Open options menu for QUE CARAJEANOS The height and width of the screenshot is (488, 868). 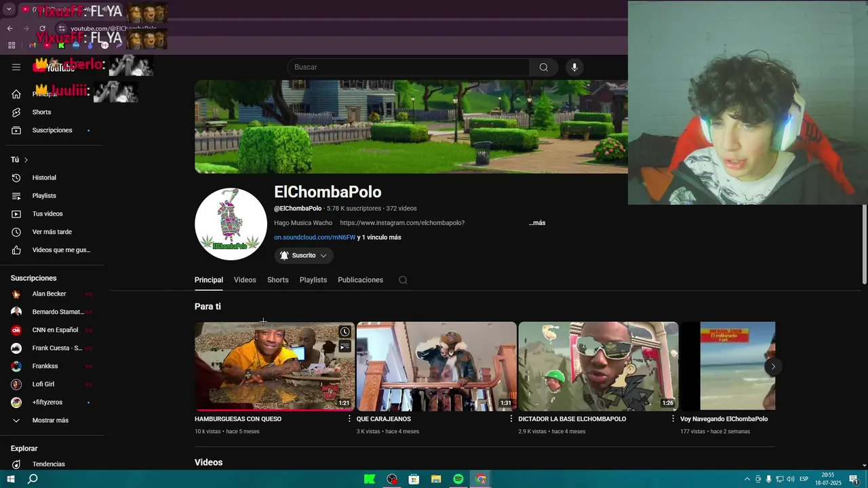click(x=511, y=419)
